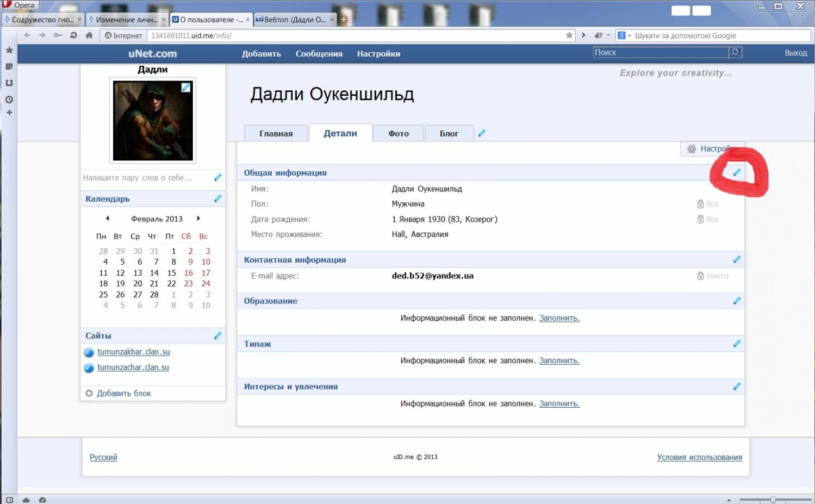Go forward with the browser forward arrow
The height and width of the screenshot is (504, 815).
click(x=42, y=35)
